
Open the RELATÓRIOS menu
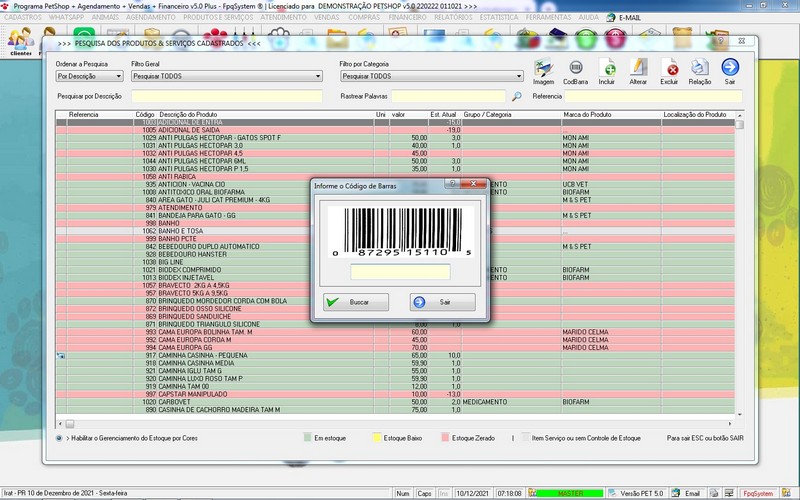pos(453,17)
